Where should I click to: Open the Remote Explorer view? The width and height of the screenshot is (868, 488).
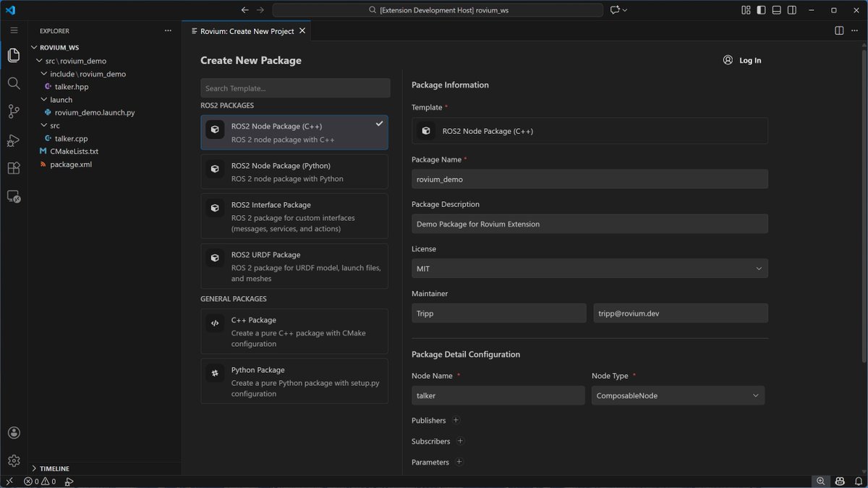click(x=14, y=196)
